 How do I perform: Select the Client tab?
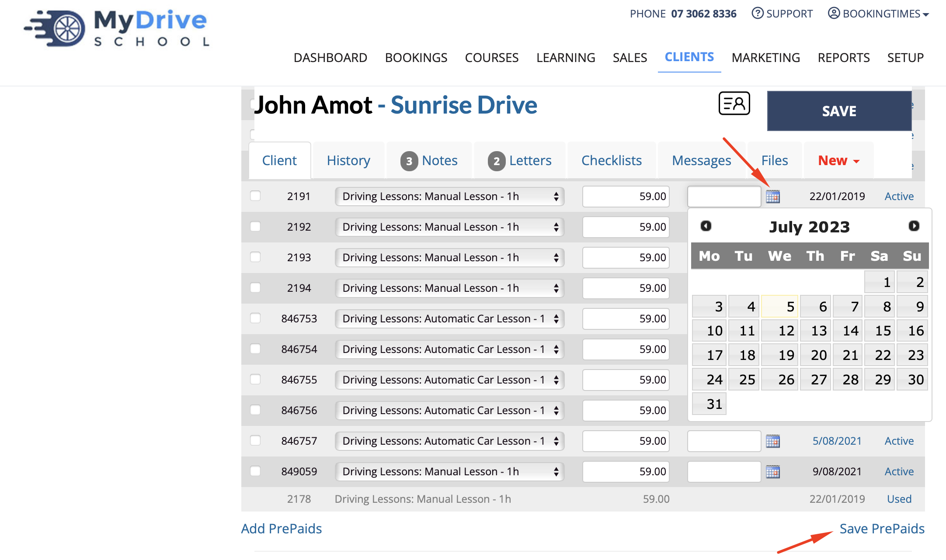click(279, 161)
